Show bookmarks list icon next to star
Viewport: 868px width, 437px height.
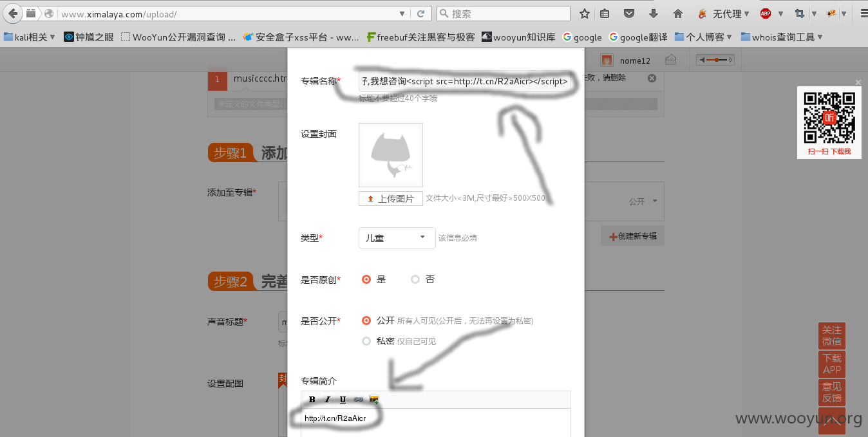coord(605,14)
